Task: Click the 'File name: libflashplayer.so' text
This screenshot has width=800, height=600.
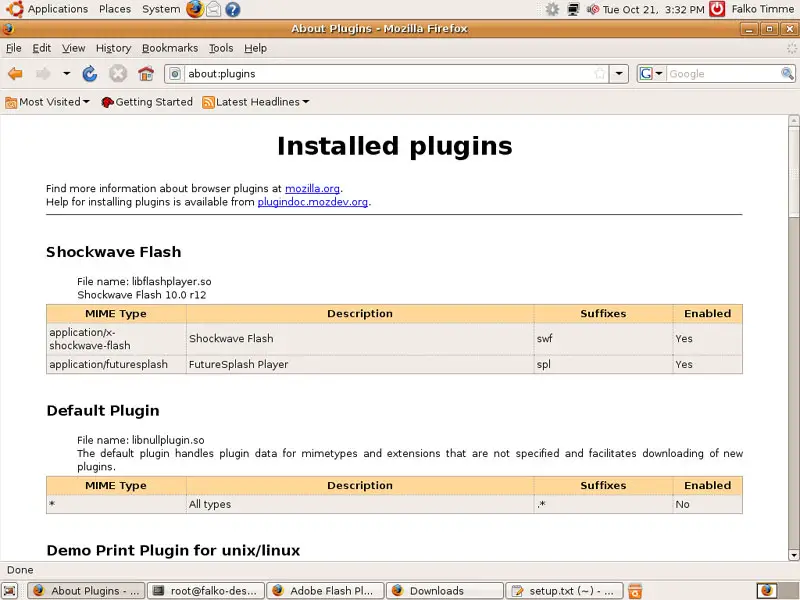Action: pyautogui.click(x=144, y=282)
